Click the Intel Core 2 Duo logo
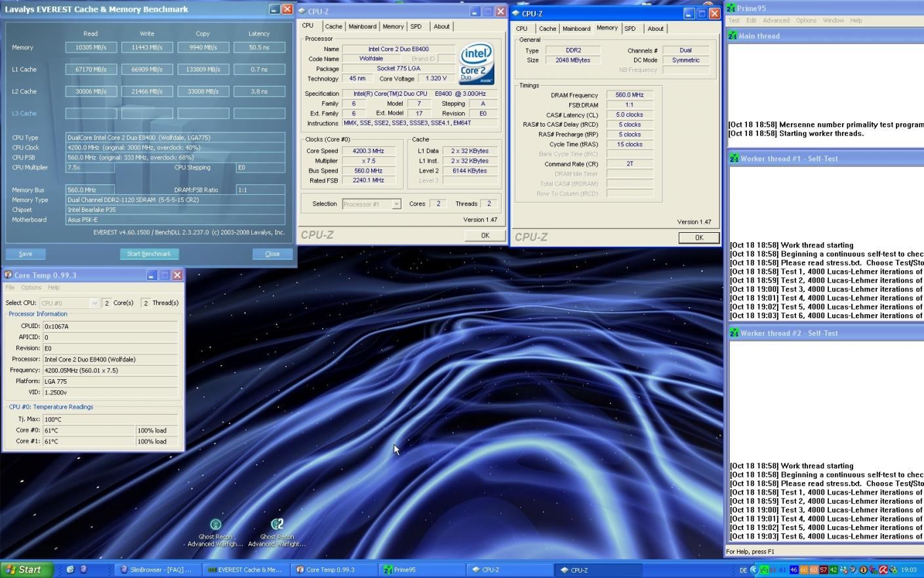The image size is (924, 578). click(477, 64)
